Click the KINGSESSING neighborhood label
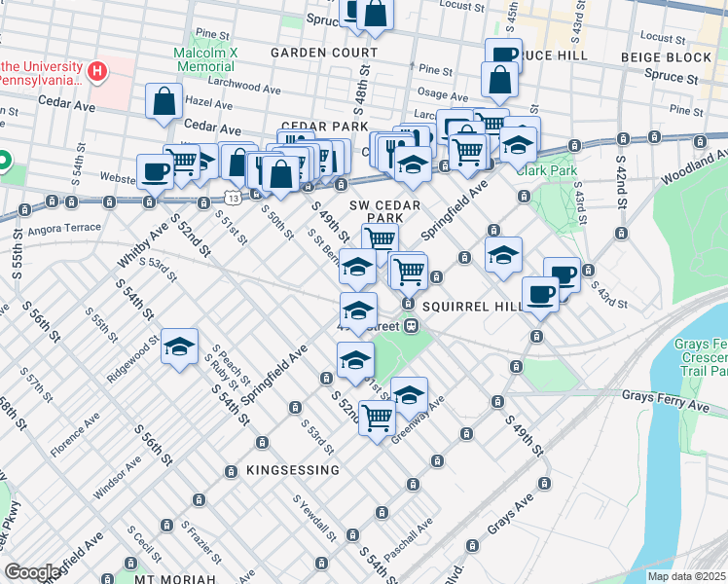728x584 pixels. tap(293, 471)
